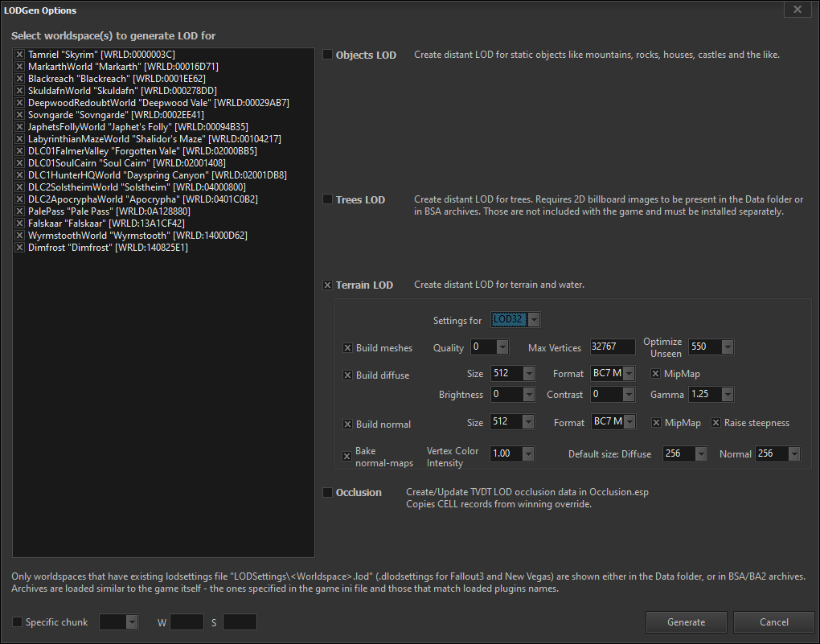820x644 pixels.
Task: Close the LODGen Options dialog
Action: tap(797, 10)
